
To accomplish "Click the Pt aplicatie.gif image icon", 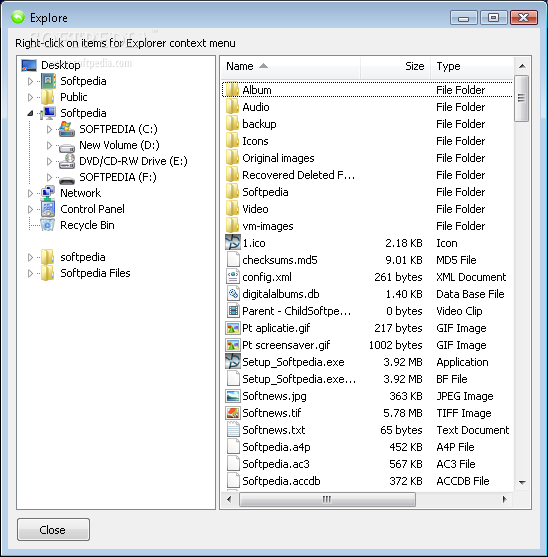I will [233, 328].
